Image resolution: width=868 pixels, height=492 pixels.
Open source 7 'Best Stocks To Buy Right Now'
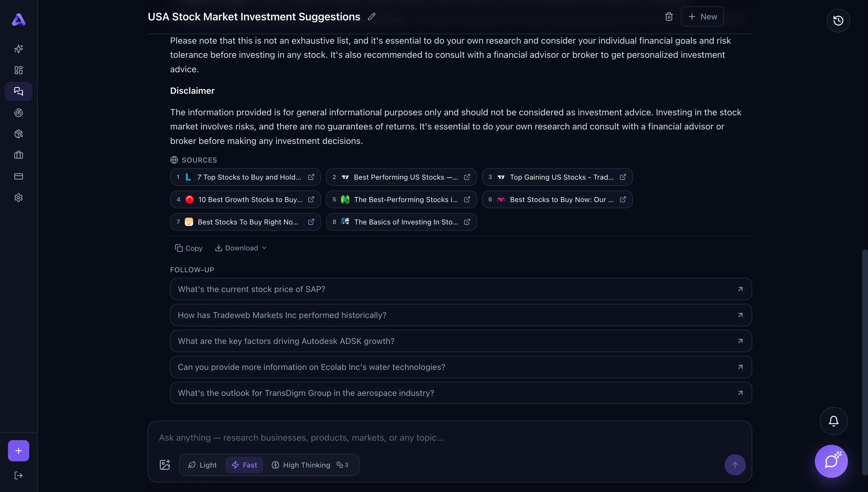tap(245, 222)
